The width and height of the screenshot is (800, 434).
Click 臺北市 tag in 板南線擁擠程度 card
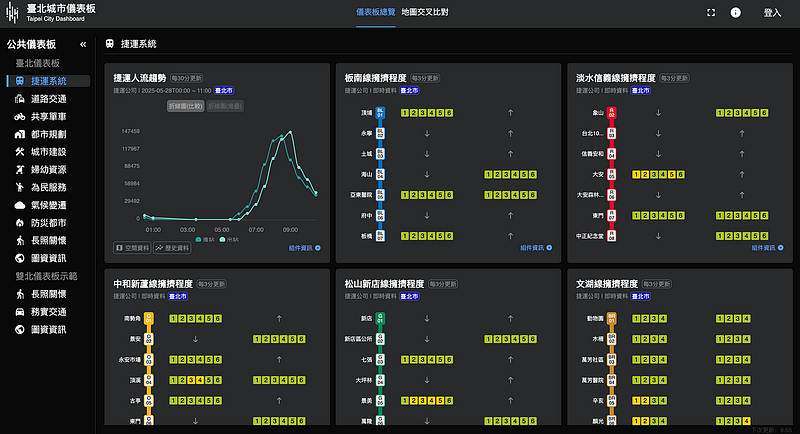coord(409,91)
